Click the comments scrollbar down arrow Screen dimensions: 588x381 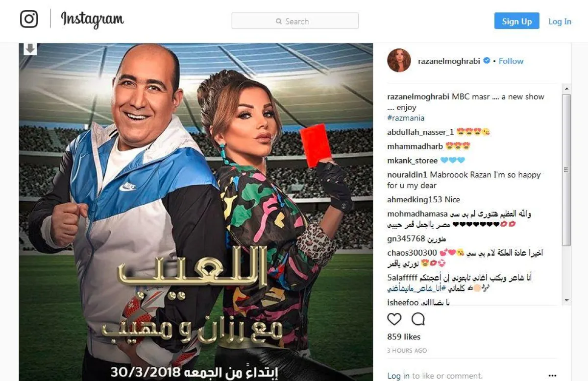tap(566, 300)
